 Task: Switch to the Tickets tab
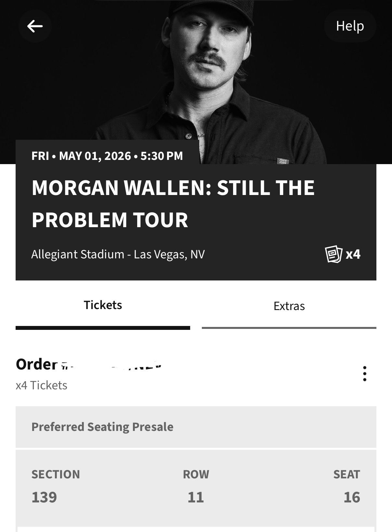coord(103,305)
